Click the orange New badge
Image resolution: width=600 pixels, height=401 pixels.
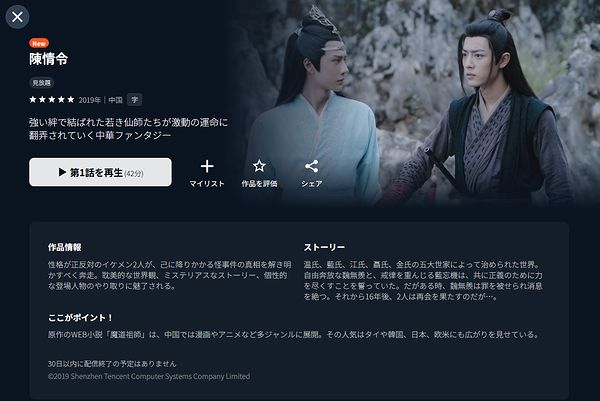coord(39,43)
